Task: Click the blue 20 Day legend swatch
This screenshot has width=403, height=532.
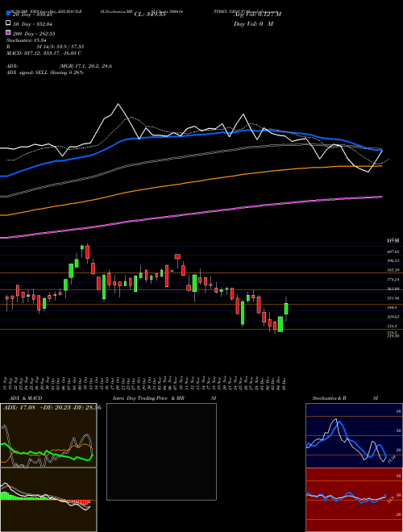Action: (9, 13)
